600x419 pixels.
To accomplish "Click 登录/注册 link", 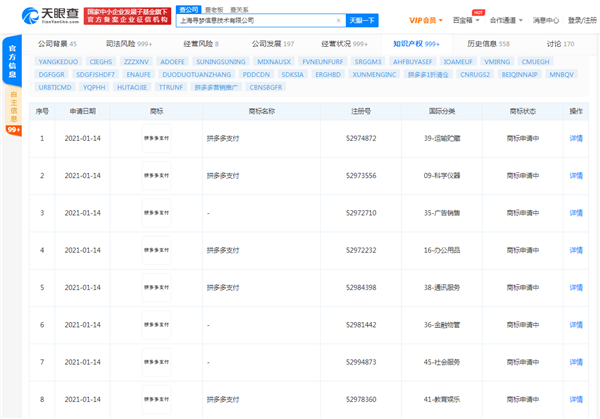I will pos(583,19).
